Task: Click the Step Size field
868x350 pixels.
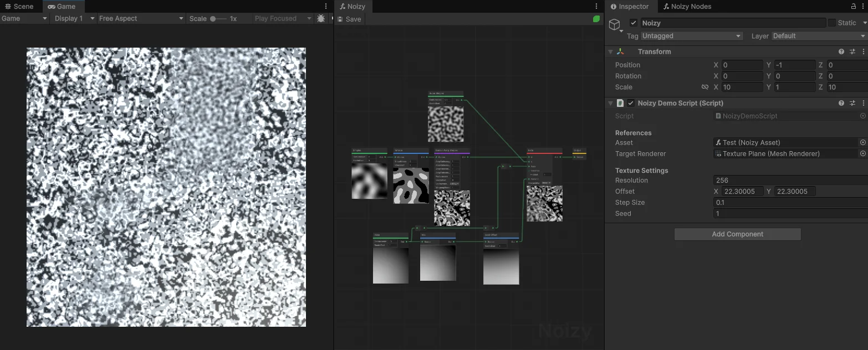Action: [790, 202]
